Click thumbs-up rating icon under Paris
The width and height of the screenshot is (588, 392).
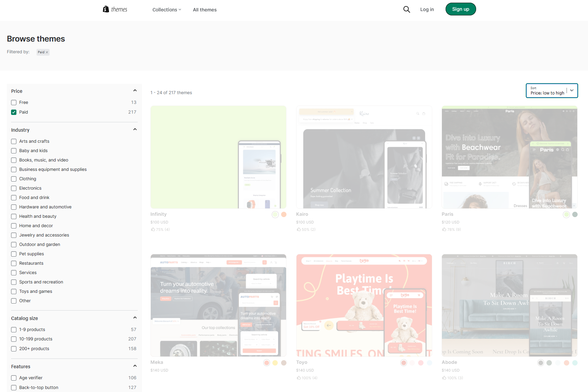[444, 230]
